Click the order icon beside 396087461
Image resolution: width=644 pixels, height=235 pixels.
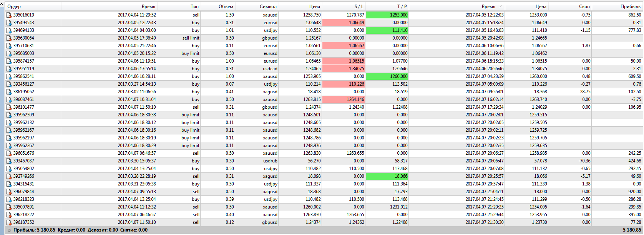click(x=8, y=99)
